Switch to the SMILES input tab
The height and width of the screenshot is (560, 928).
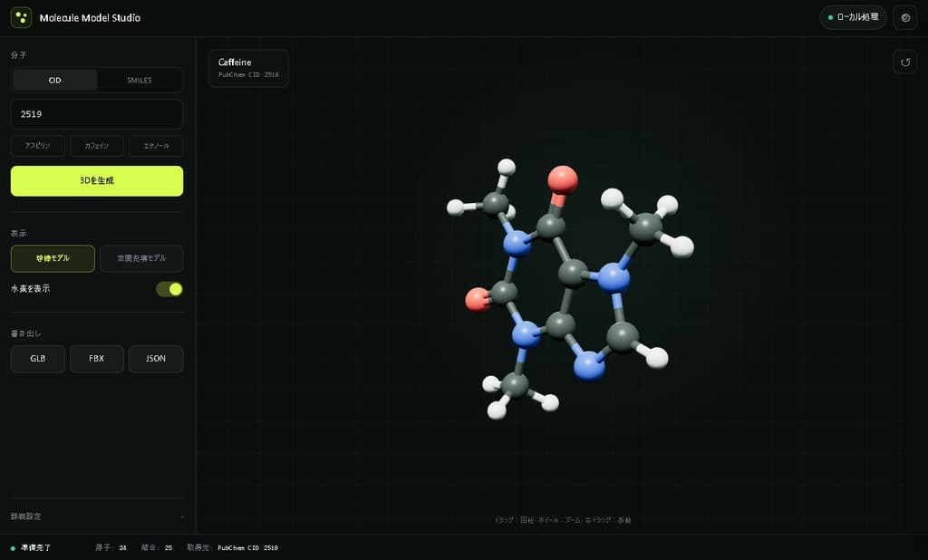139,80
